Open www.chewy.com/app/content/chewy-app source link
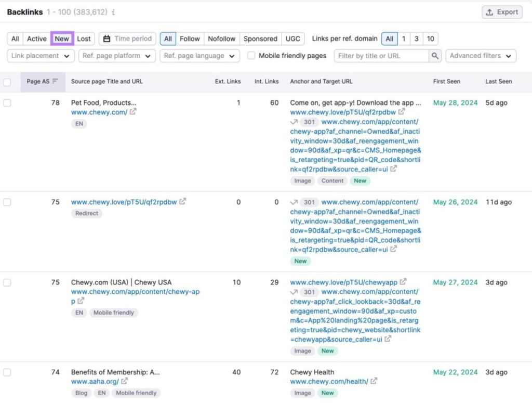The width and height of the screenshot is (532, 403). click(x=136, y=296)
